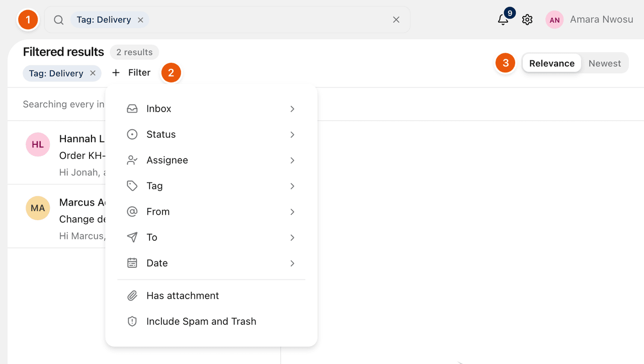Click the AN user avatar
This screenshot has width=644, height=364.
[x=554, y=20]
